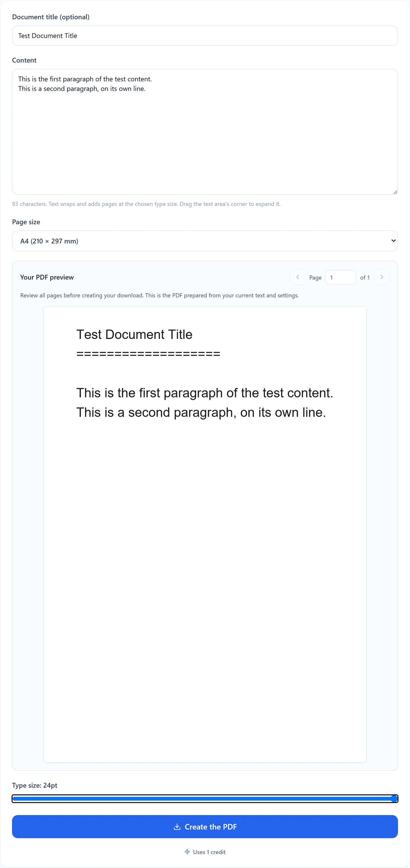Image resolution: width=410 pixels, height=868 pixels.
Task: Open the Page size dropdown
Action: [x=205, y=241]
